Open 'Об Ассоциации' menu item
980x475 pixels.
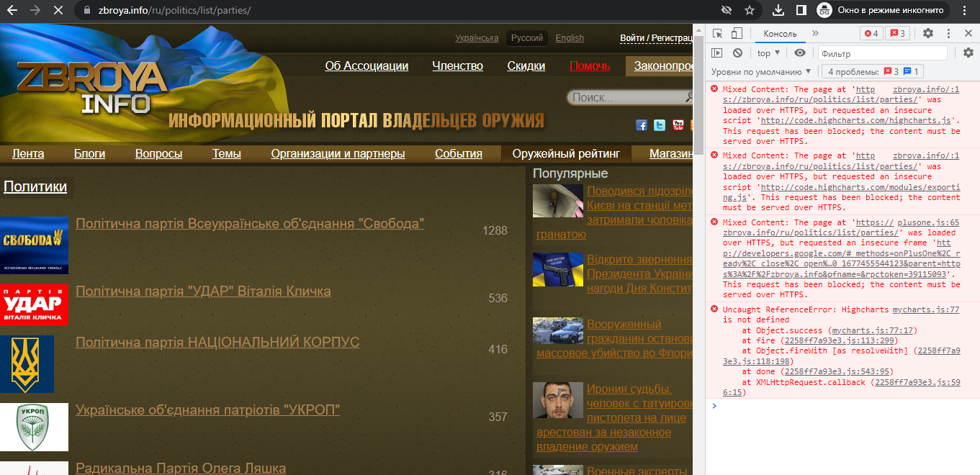tap(367, 66)
